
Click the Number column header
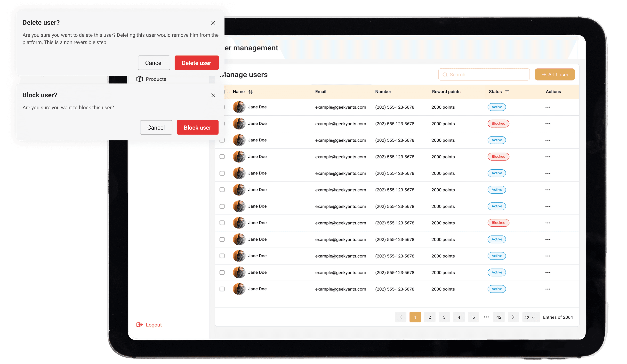pos(383,92)
